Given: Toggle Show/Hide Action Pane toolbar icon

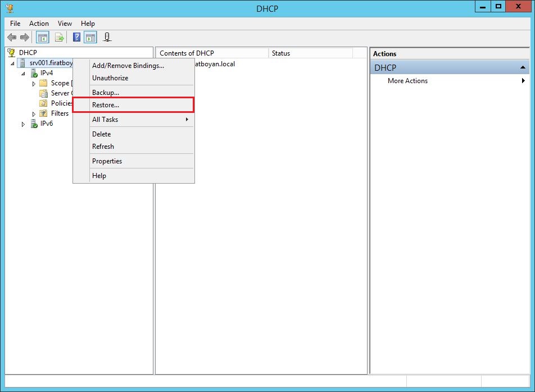Looking at the screenshot, I should pos(91,37).
